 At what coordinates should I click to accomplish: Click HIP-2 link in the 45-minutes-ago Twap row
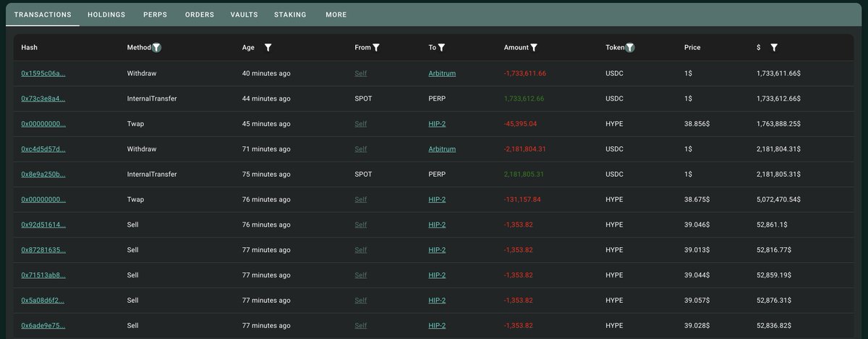click(437, 124)
